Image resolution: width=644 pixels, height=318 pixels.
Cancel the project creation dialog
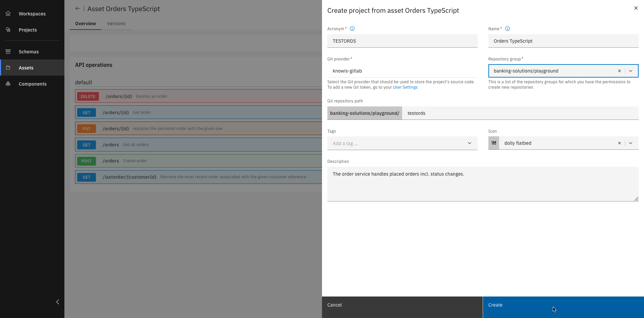[x=334, y=305]
